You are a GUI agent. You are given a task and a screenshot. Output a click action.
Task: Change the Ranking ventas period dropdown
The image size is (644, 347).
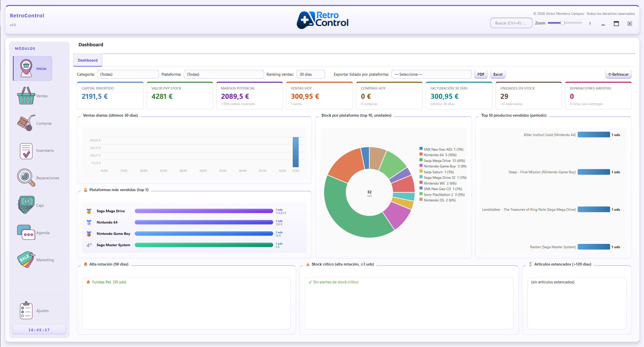click(311, 74)
